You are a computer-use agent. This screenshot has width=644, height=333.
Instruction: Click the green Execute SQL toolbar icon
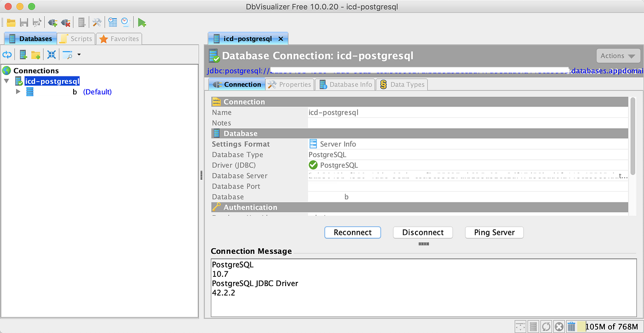tap(142, 22)
